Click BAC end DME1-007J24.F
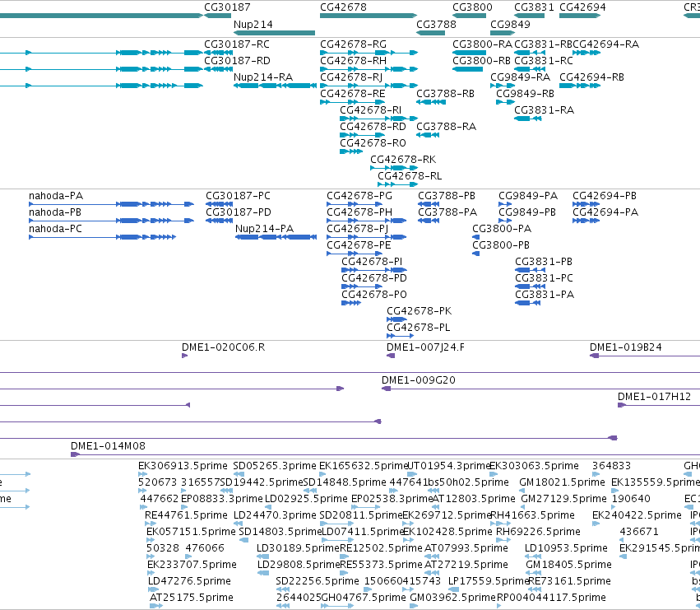700x610 pixels. point(425,347)
